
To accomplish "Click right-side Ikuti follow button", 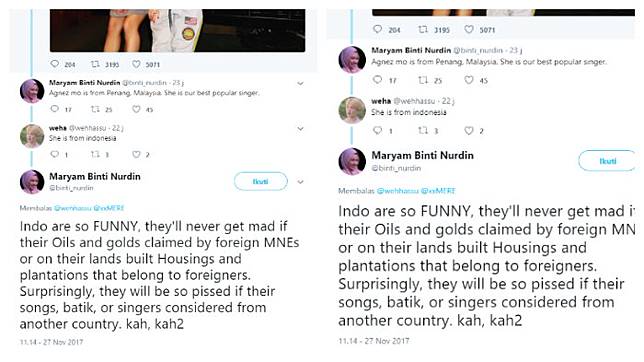I will click(x=607, y=161).
